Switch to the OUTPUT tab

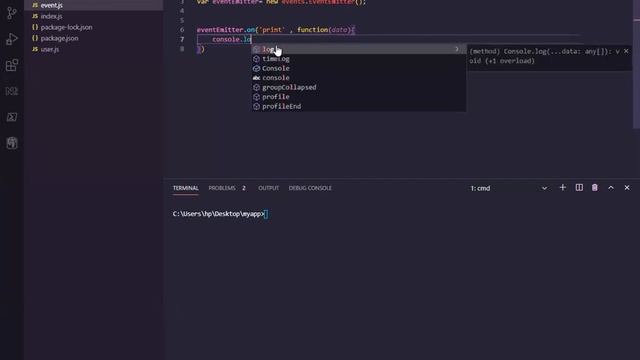(269, 188)
